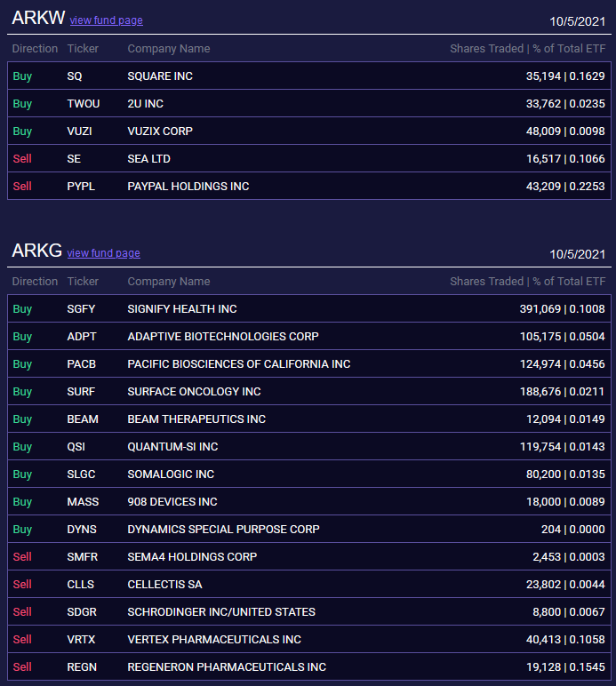This screenshot has height=686, width=616.
Task: Select the CLLS ticker cell
Action: 81,585
